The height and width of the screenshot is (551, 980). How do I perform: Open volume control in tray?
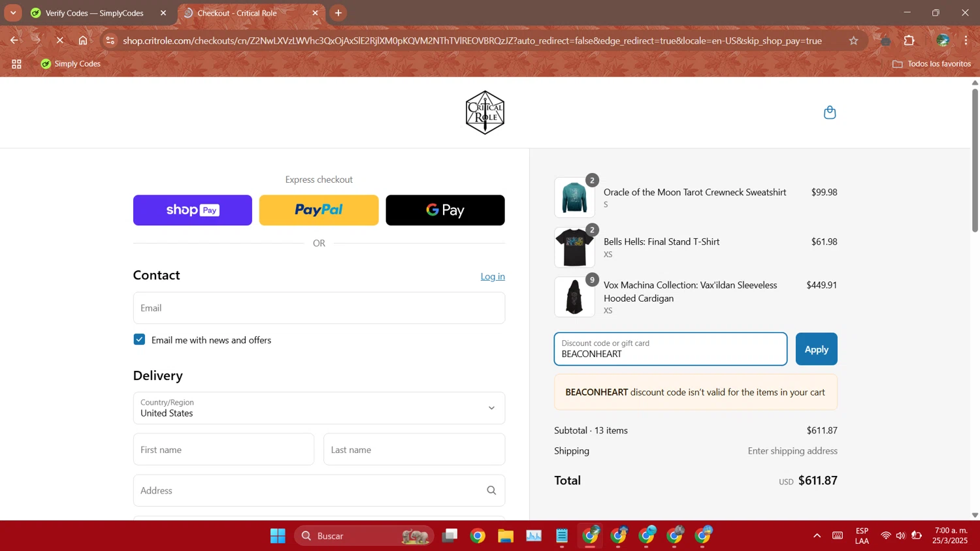(x=900, y=536)
